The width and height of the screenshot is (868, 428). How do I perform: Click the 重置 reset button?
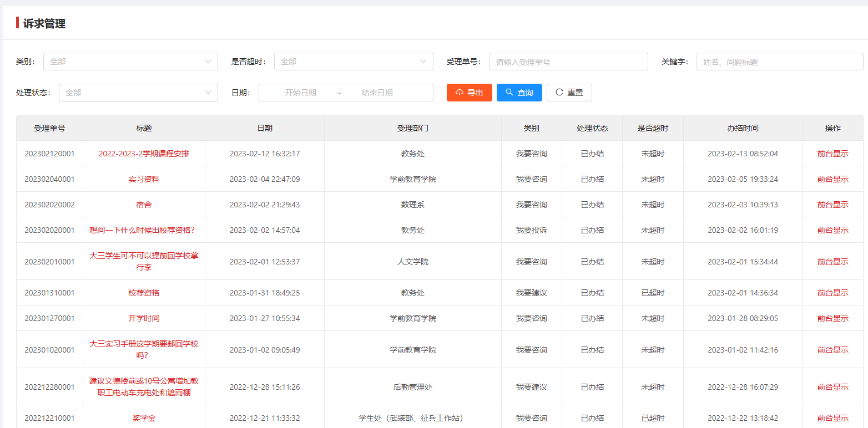click(x=569, y=93)
